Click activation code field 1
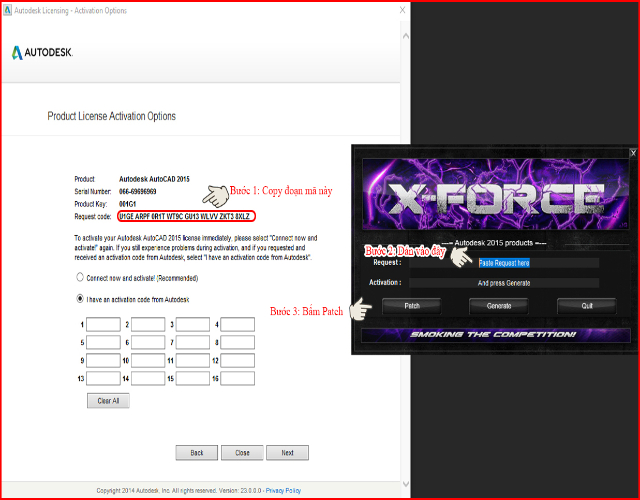The height and width of the screenshot is (500, 640). pos(103,324)
